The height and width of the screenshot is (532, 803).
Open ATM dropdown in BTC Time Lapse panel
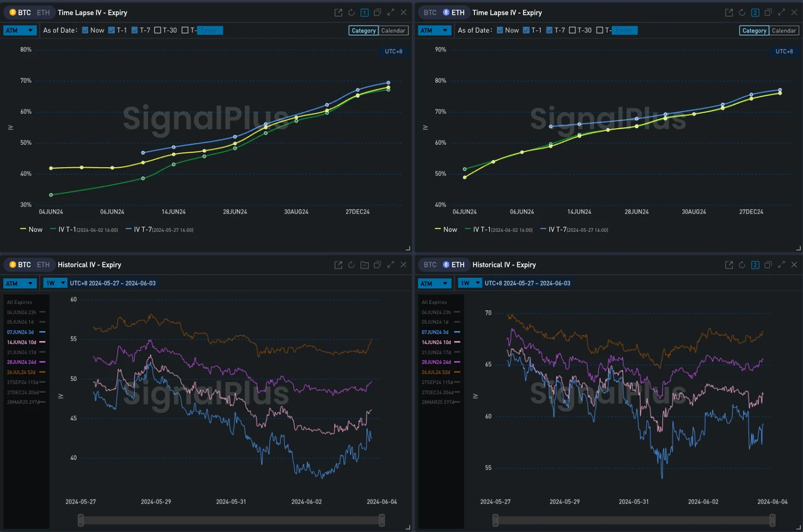tap(19, 30)
